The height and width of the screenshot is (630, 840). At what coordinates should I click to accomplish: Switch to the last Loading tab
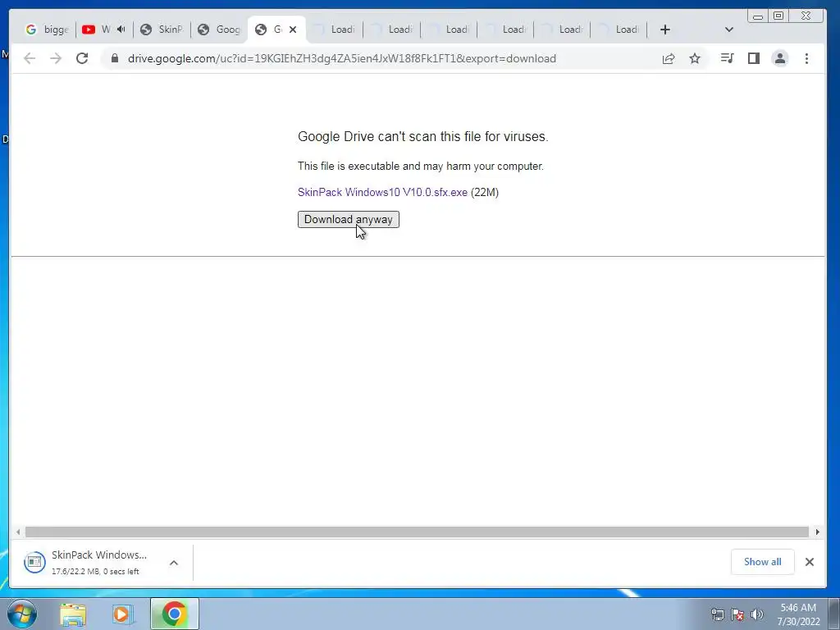619,30
